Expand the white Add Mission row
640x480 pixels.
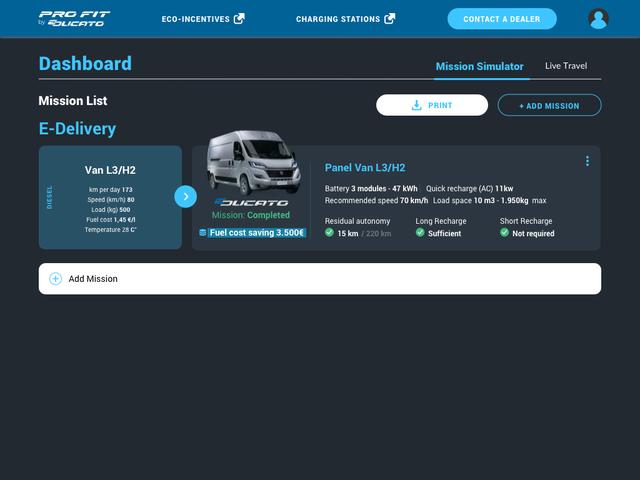[x=320, y=279]
